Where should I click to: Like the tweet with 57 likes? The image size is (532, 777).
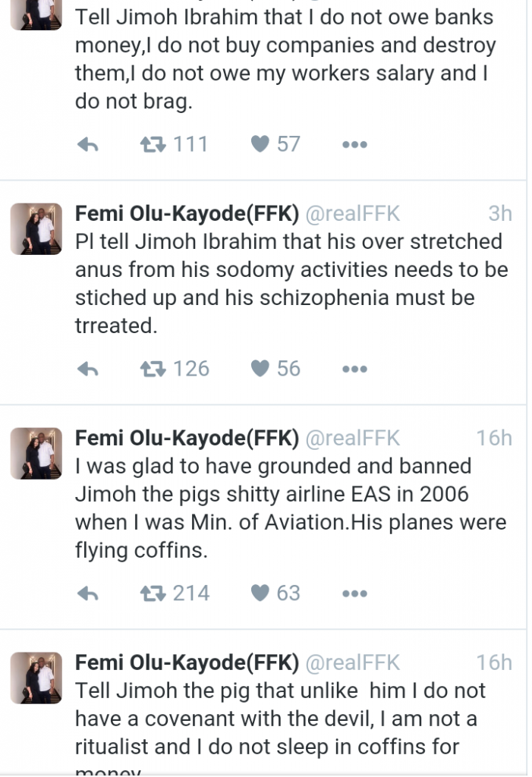pyautogui.click(x=260, y=144)
